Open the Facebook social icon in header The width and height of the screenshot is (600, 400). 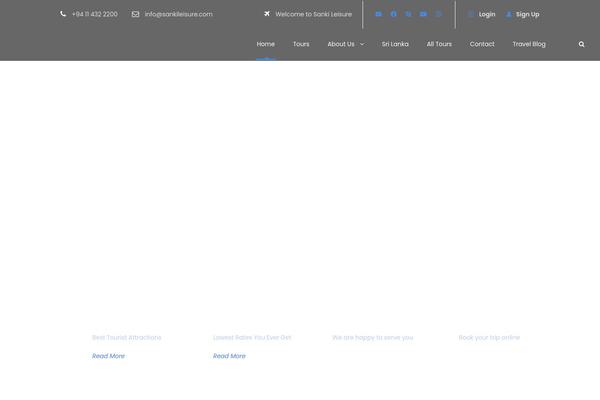[393, 14]
